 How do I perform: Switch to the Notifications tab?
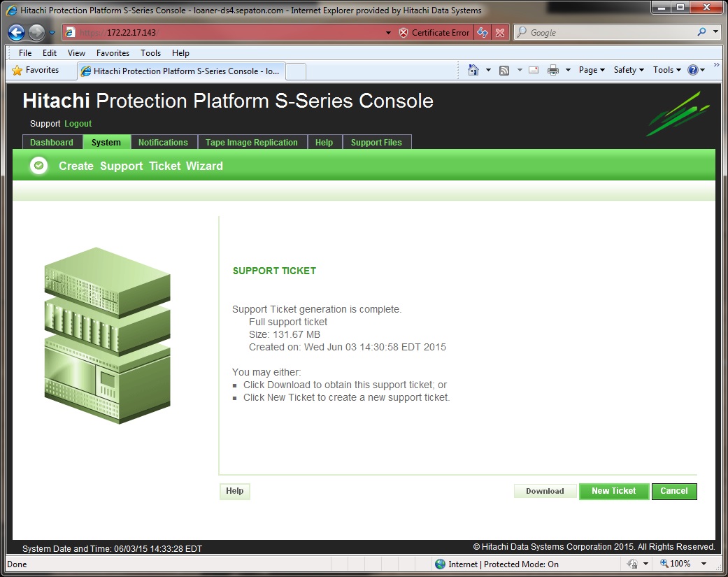coord(164,143)
